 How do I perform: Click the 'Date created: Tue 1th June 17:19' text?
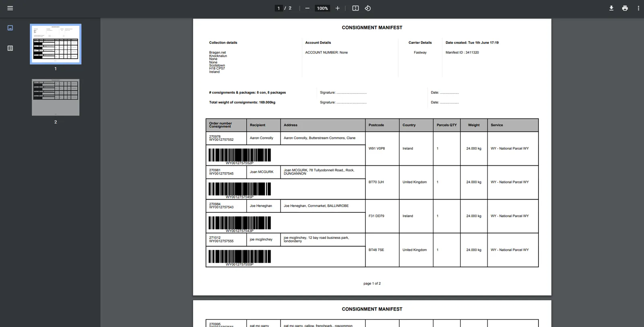(x=472, y=43)
